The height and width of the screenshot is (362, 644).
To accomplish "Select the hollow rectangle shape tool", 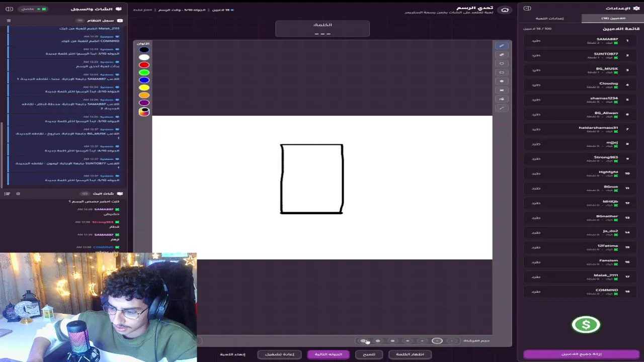I will tap(502, 72).
